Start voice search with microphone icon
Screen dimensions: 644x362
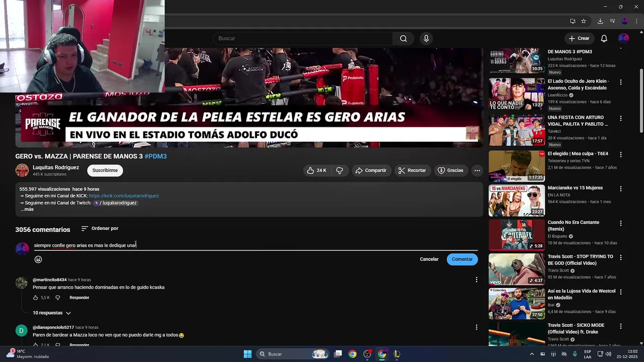[426, 39]
